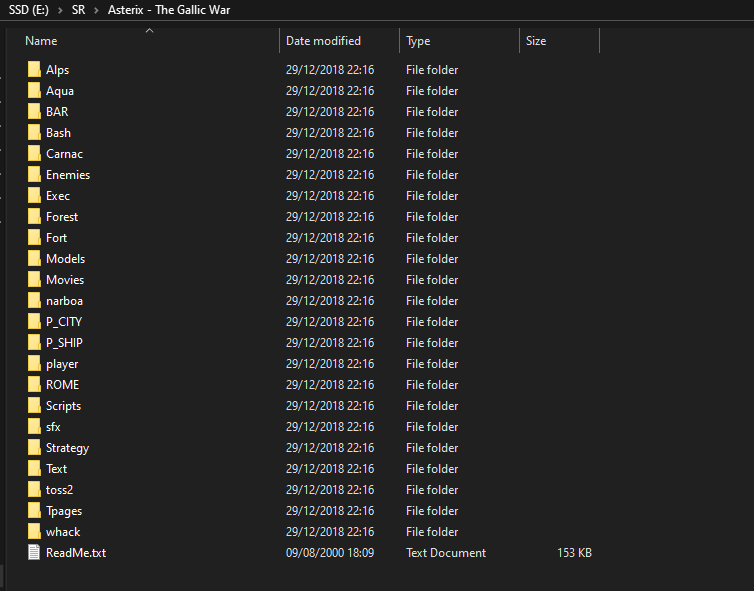Image resolution: width=754 pixels, height=591 pixels.
Task: Expand chevron after SR breadcrumb
Action: pyautogui.click(x=96, y=10)
